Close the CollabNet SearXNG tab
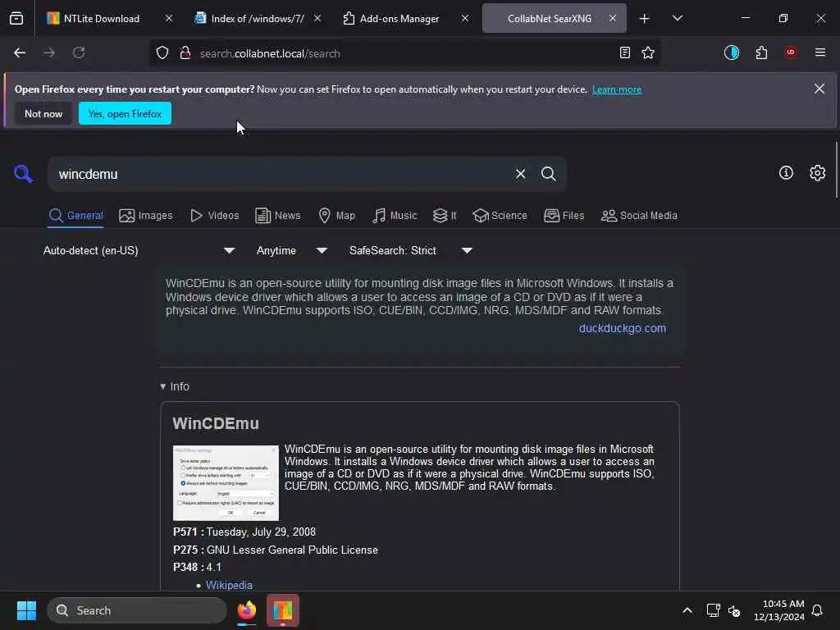The image size is (840, 630). click(612, 18)
